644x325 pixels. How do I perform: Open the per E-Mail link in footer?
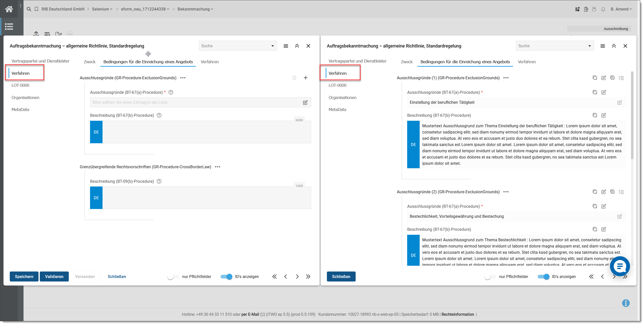click(x=250, y=314)
